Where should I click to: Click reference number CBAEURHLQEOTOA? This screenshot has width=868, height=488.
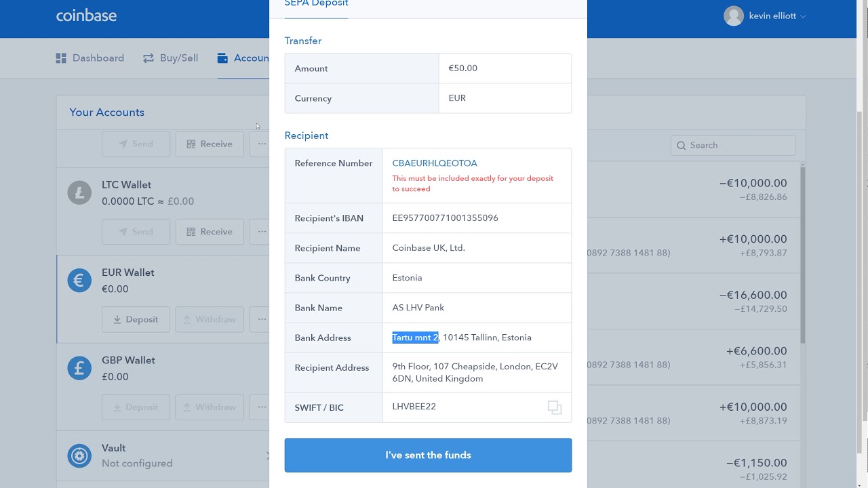435,163
